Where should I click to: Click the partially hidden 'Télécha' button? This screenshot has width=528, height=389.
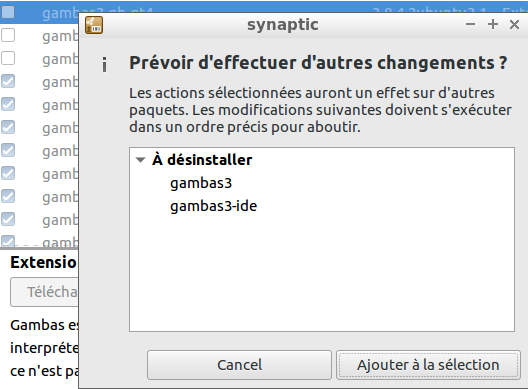[x=44, y=292]
